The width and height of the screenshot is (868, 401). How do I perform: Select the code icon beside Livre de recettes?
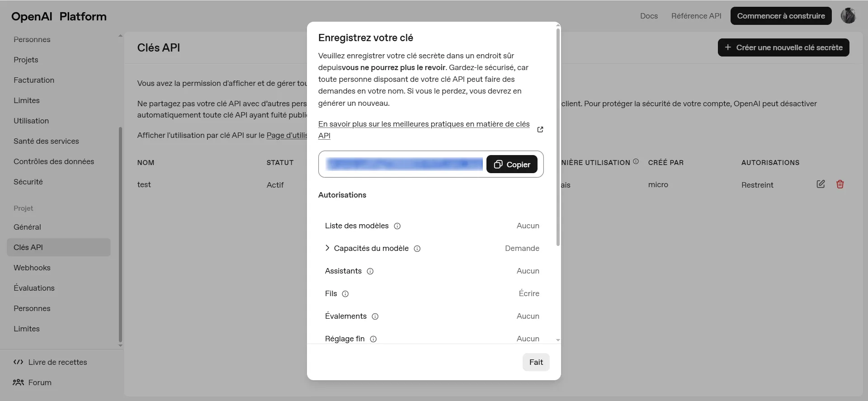18,362
